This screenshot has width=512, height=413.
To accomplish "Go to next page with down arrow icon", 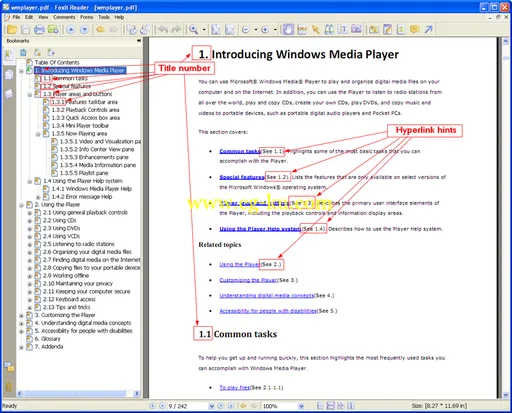I will 84,30.
